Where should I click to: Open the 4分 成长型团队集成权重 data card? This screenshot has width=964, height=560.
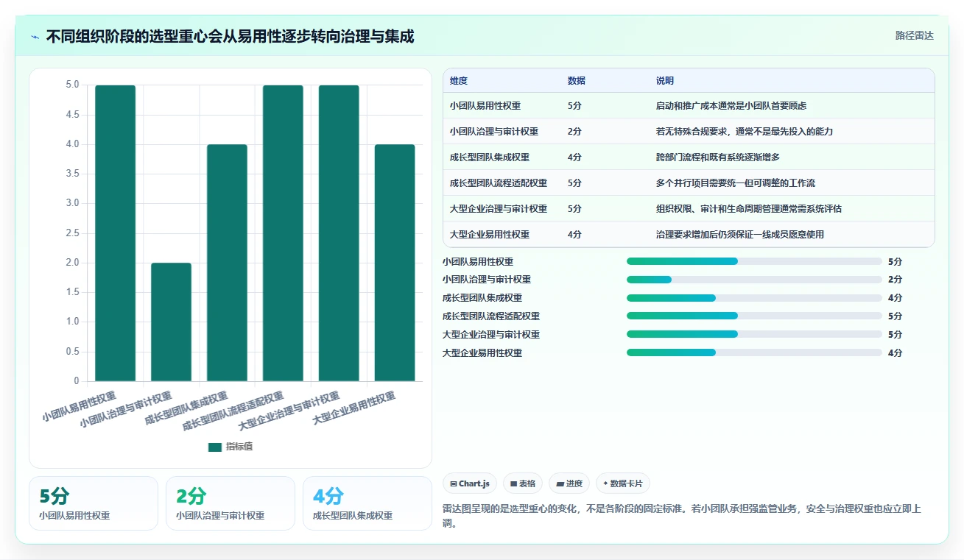pyautogui.click(x=367, y=503)
